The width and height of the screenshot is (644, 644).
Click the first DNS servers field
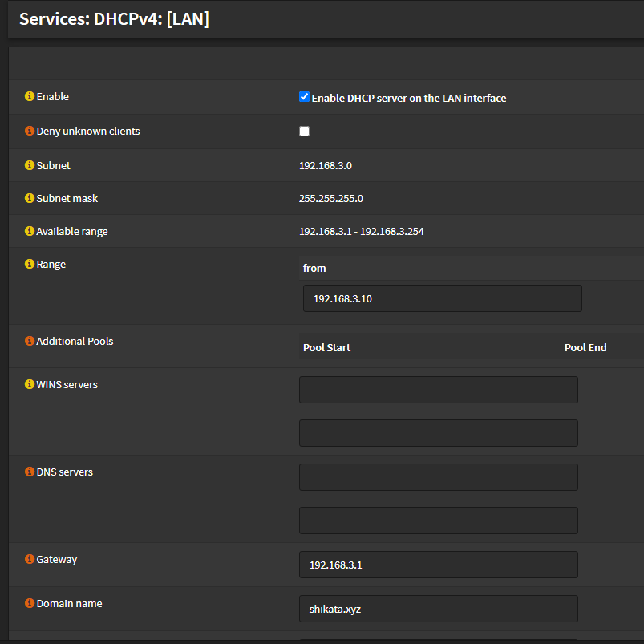pos(438,476)
